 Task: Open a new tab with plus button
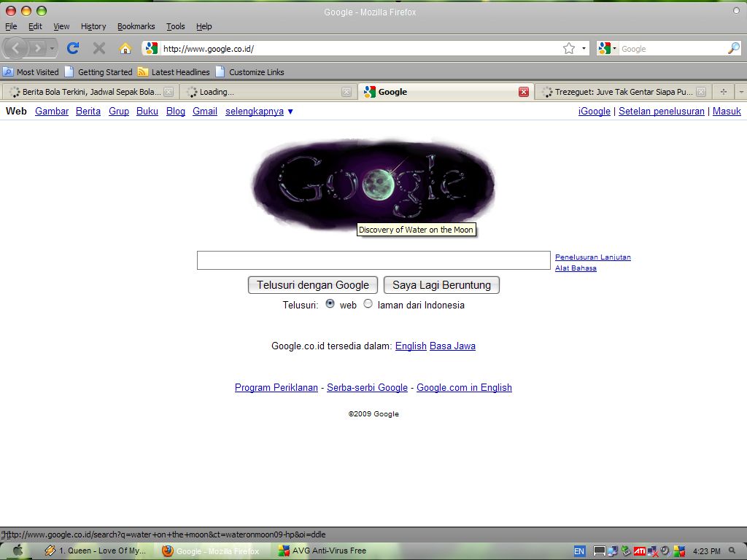[x=724, y=92]
